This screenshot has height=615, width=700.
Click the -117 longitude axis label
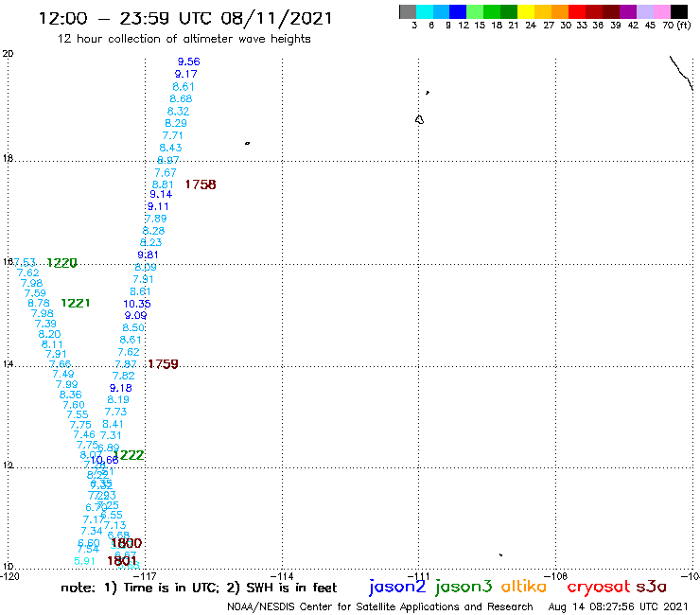click(145, 576)
